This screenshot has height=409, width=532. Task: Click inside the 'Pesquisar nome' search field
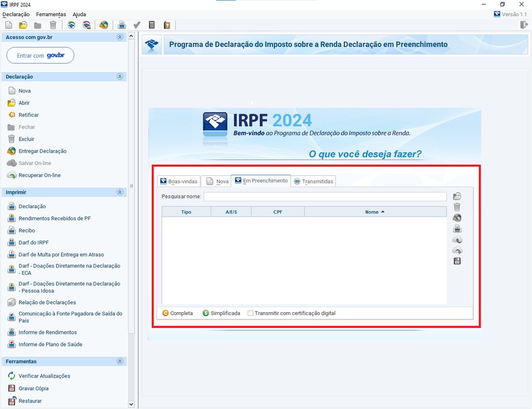[x=324, y=196]
